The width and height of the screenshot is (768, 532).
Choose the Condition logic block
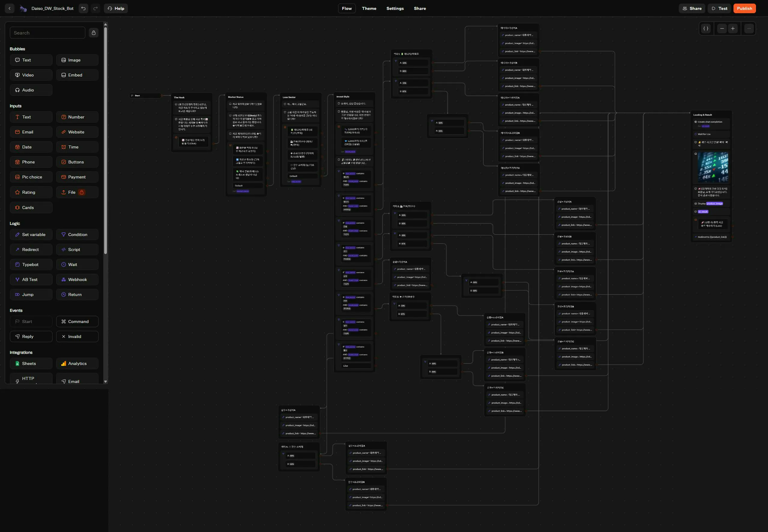point(77,234)
